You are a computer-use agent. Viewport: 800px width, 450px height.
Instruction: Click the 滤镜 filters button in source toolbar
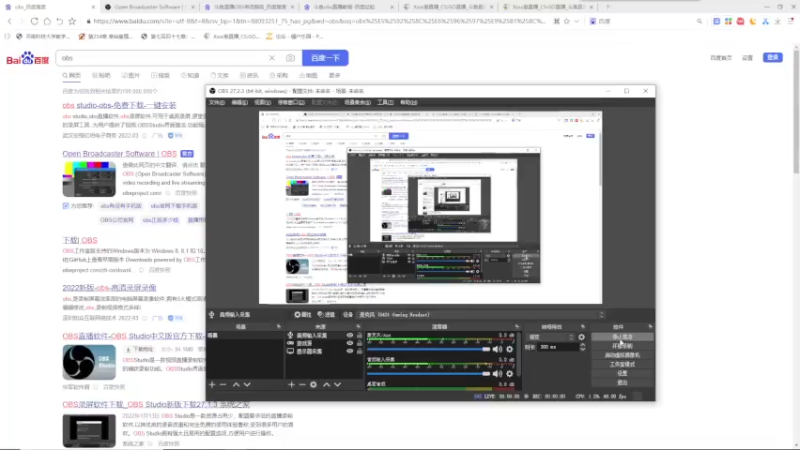(326, 315)
